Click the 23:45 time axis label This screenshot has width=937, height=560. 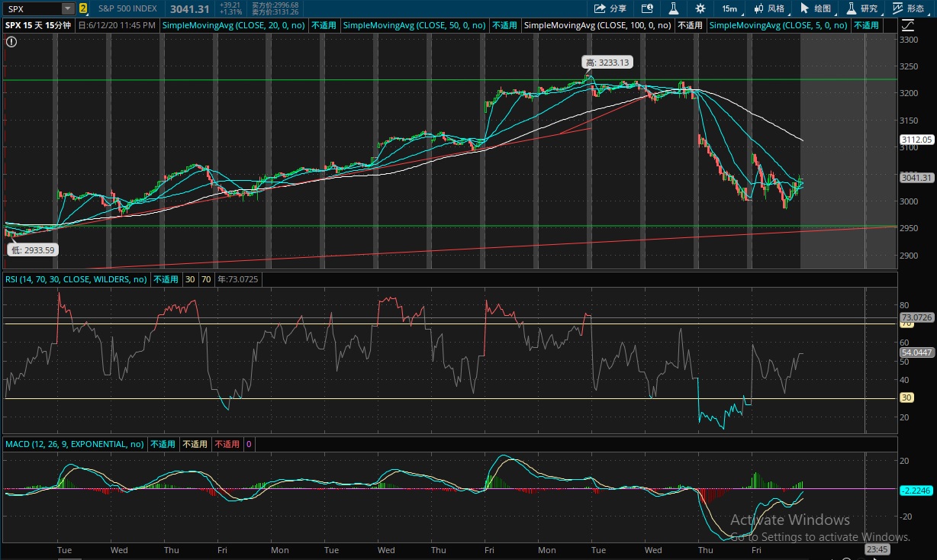[x=877, y=549]
